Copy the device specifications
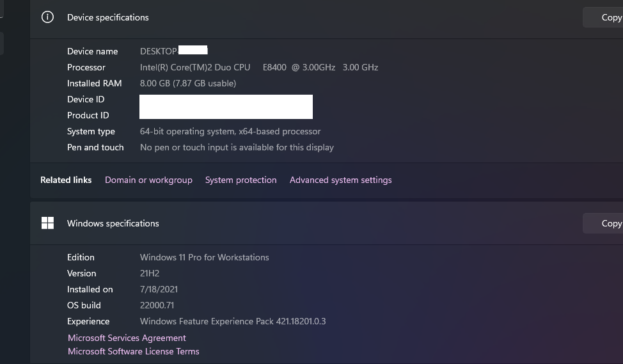This screenshot has height=364, width=623. coord(603,17)
